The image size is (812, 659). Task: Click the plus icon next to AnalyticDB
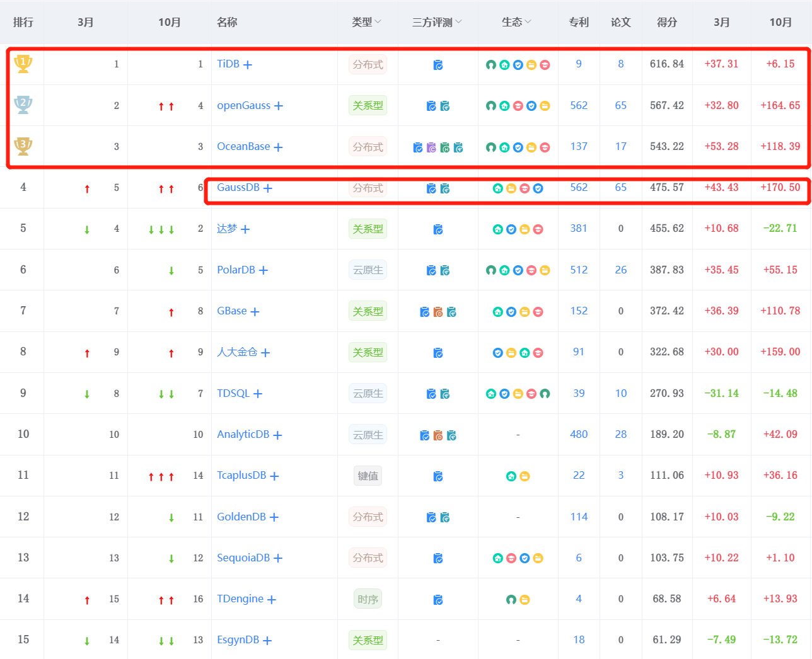pos(277,435)
